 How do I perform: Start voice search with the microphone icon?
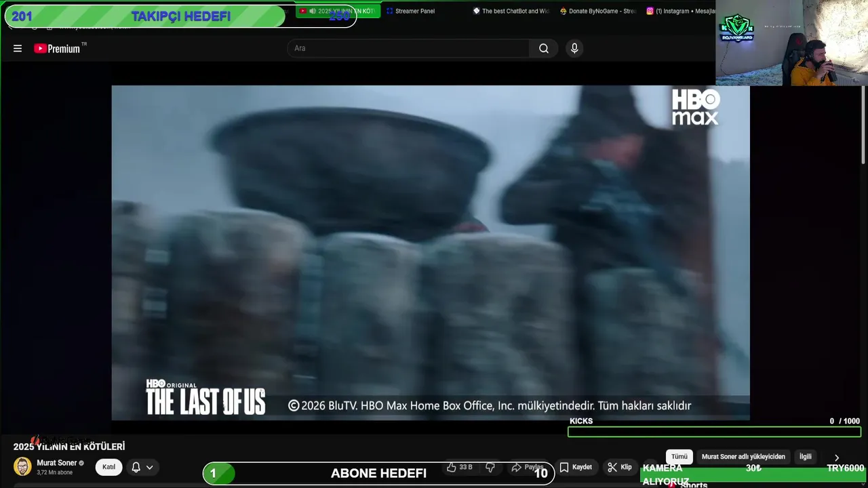(574, 48)
